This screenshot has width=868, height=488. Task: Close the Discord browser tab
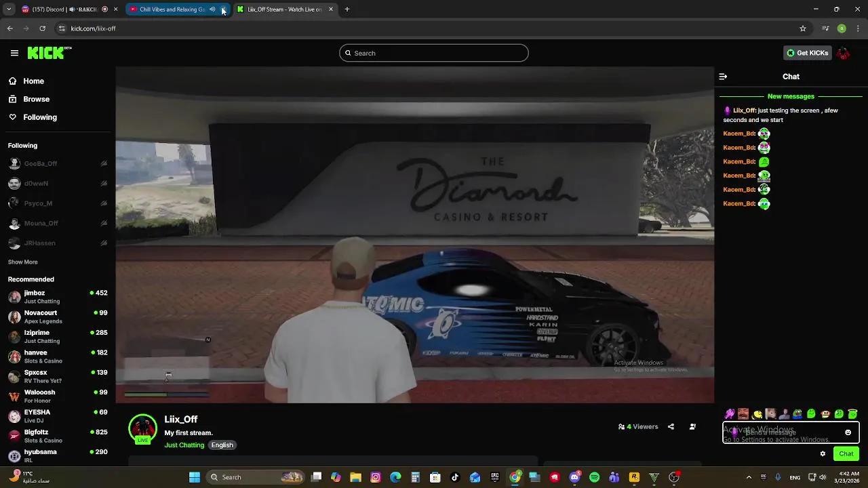point(115,9)
